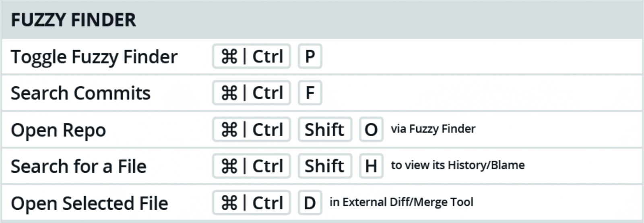Image resolution: width=644 pixels, height=223 pixels.
Task: Click the D key for Open Selected File
Action: [x=310, y=203]
